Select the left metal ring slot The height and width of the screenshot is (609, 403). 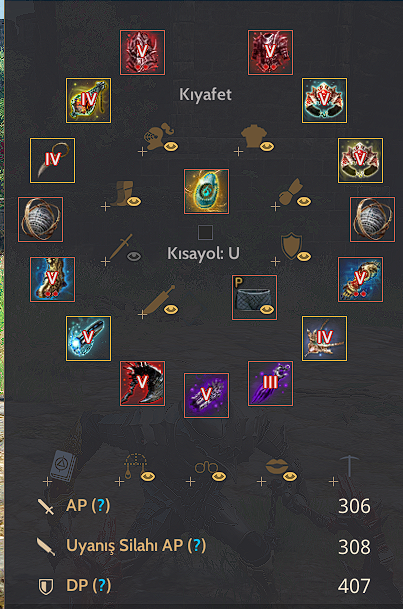[x=40, y=219]
